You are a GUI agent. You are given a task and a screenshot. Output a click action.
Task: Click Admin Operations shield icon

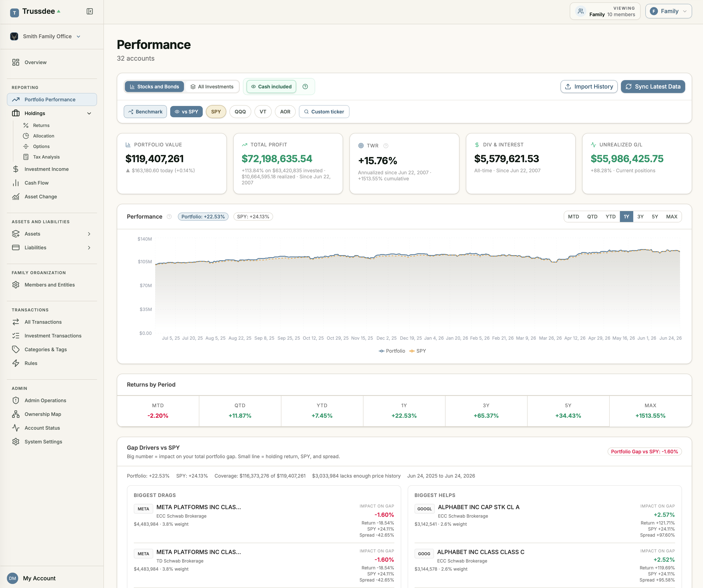click(x=16, y=400)
